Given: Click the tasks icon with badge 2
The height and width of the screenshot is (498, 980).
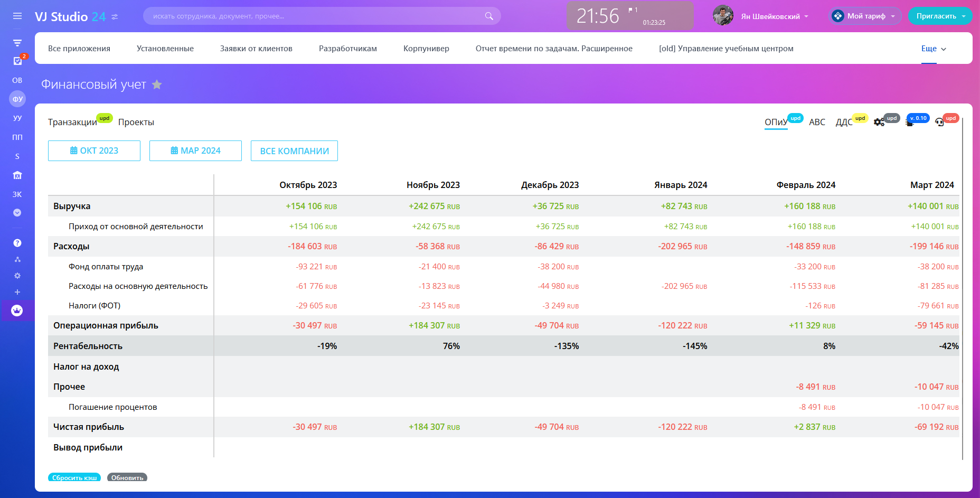Looking at the screenshot, I should tap(17, 61).
